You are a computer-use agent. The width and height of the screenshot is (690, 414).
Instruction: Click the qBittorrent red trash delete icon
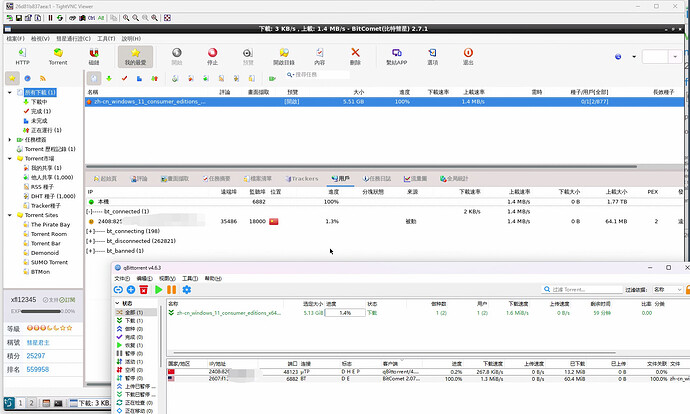tap(143, 289)
